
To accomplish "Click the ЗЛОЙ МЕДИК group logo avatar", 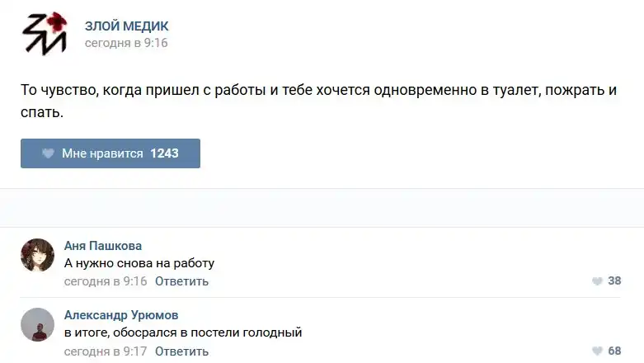I will (x=45, y=35).
